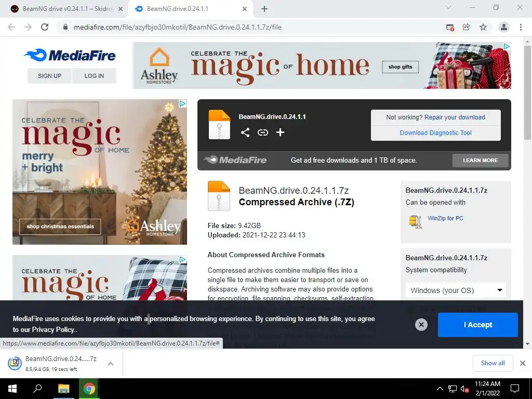The height and width of the screenshot is (399, 532).
Task: Close the downloads bar
Action: 523,363
